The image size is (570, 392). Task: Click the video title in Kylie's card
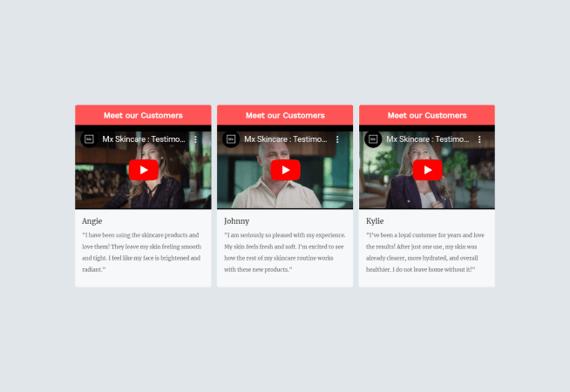(x=428, y=139)
